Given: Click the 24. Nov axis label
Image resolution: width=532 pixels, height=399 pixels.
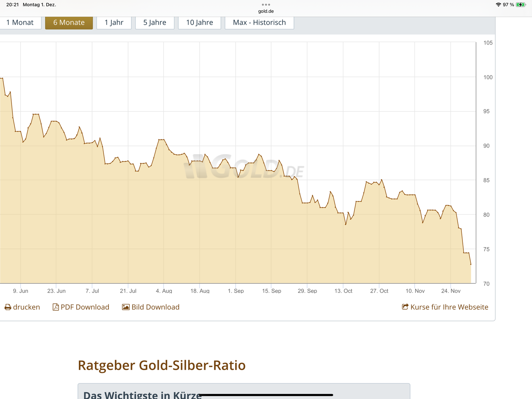Looking at the screenshot, I should point(451,291).
